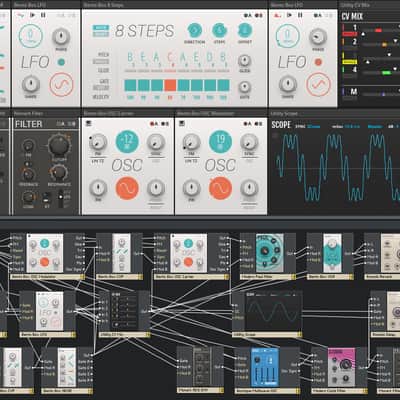Select snapshot A in the FILTER block

(x=60, y=124)
